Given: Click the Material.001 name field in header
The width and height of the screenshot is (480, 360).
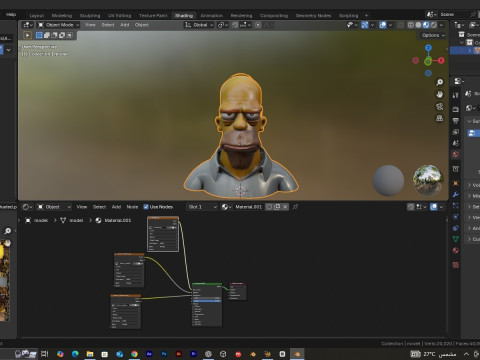Looking at the screenshot, I should click(x=248, y=207).
